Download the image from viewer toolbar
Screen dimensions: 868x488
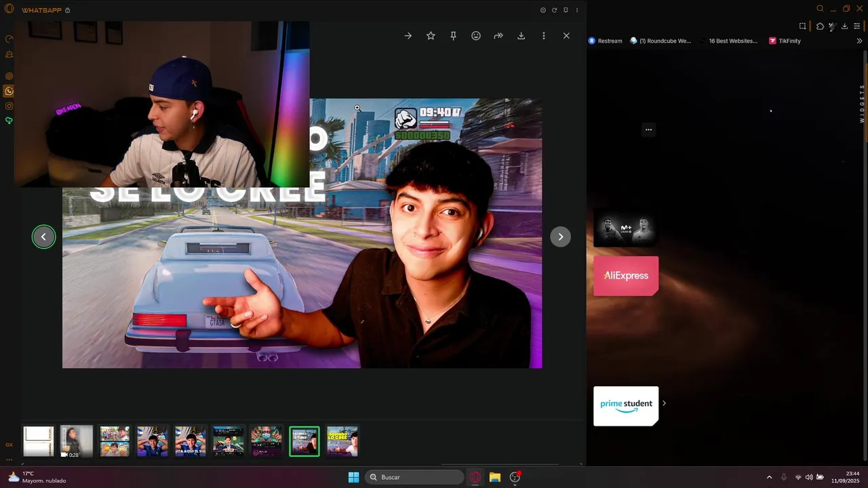tap(521, 36)
